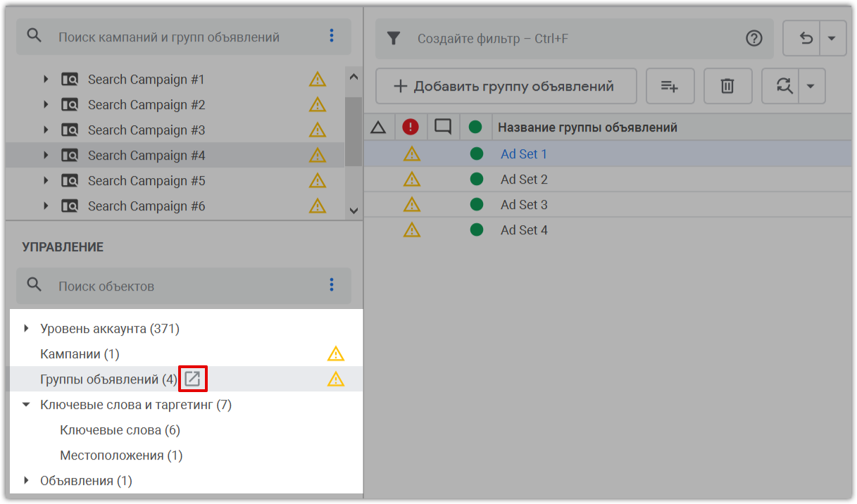Click the comment column header icon

click(x=443, y=127)
